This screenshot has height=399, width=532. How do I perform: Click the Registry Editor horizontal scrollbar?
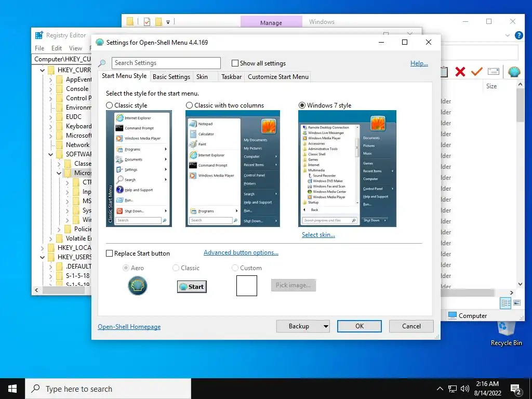(x=63, y=290)
